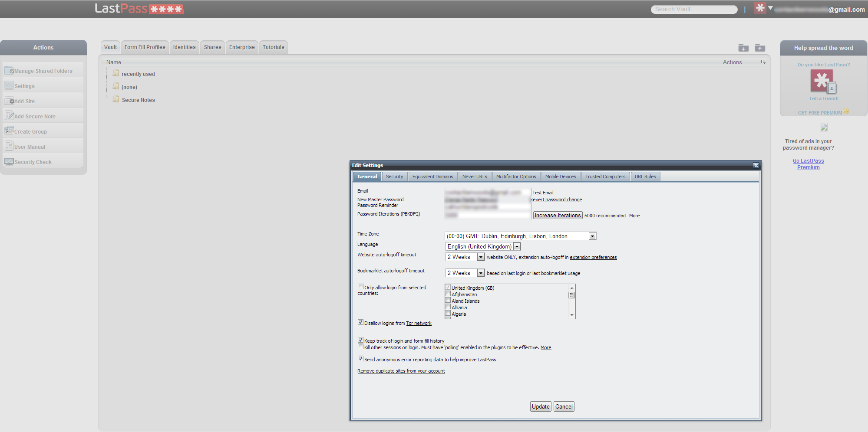Viewport: 868px width, 432px height.
Task: Open the Enterprise tab
Action: (x=242, y=47)
